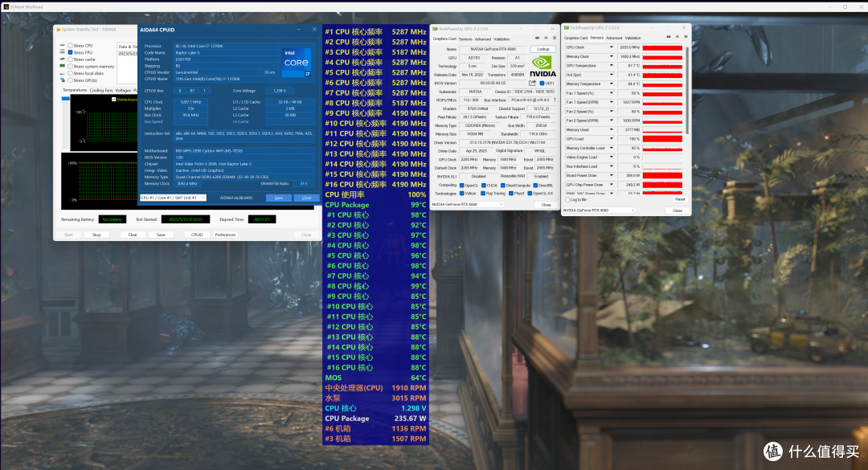
Task: Click Clear button in Stability Test
Action: click(133, 235)
